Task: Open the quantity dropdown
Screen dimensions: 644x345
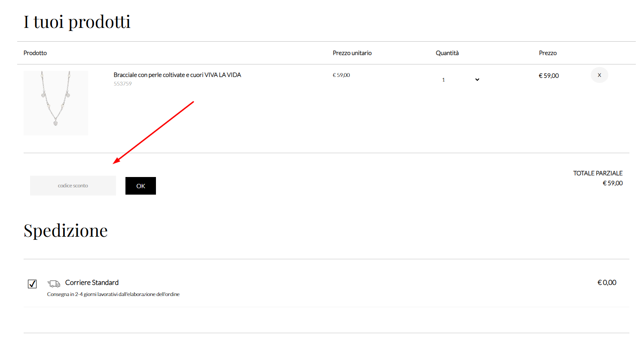Action: 459,79
